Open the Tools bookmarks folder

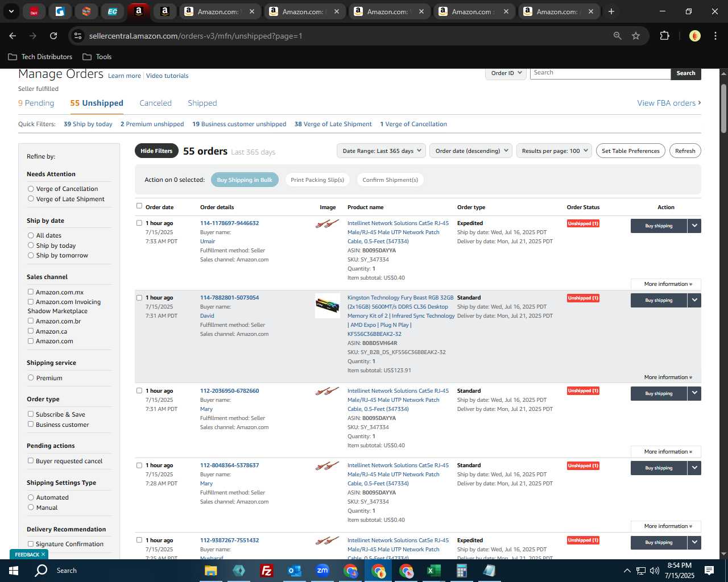(x=97, y=57)
